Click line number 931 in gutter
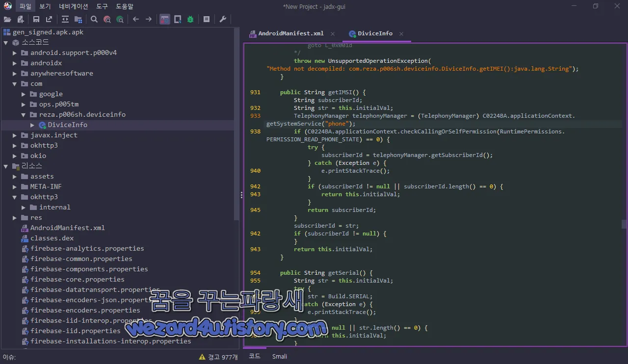The image size is (628, 364). point(255,92)
